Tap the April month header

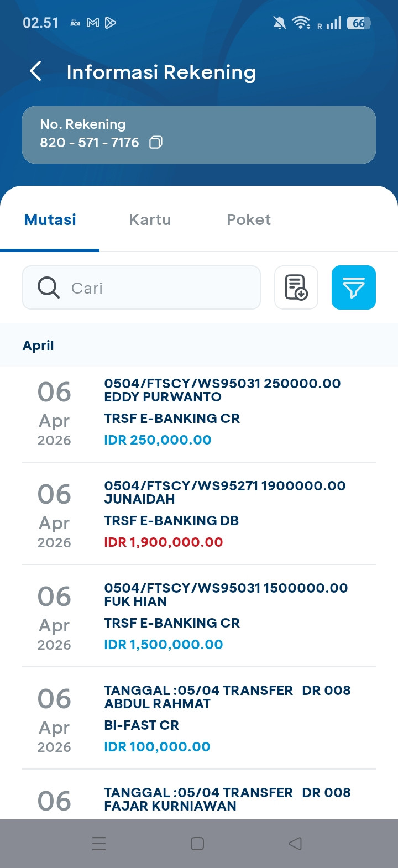[38, 346]
